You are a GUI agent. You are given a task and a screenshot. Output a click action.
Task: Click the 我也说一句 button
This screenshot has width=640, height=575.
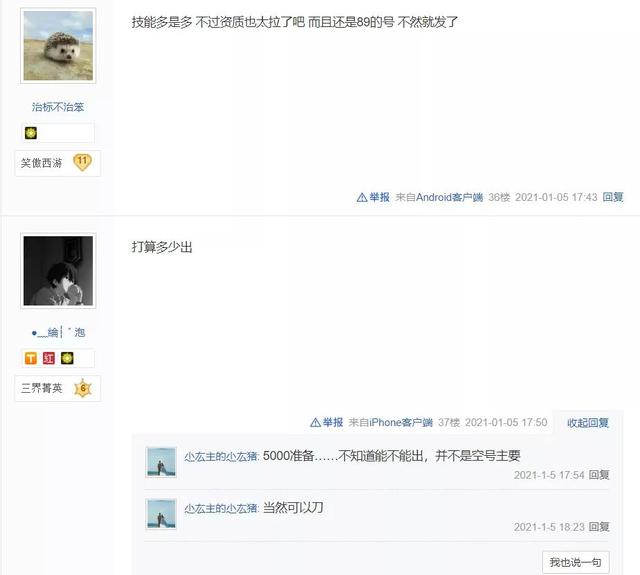(x=576, y=562)
